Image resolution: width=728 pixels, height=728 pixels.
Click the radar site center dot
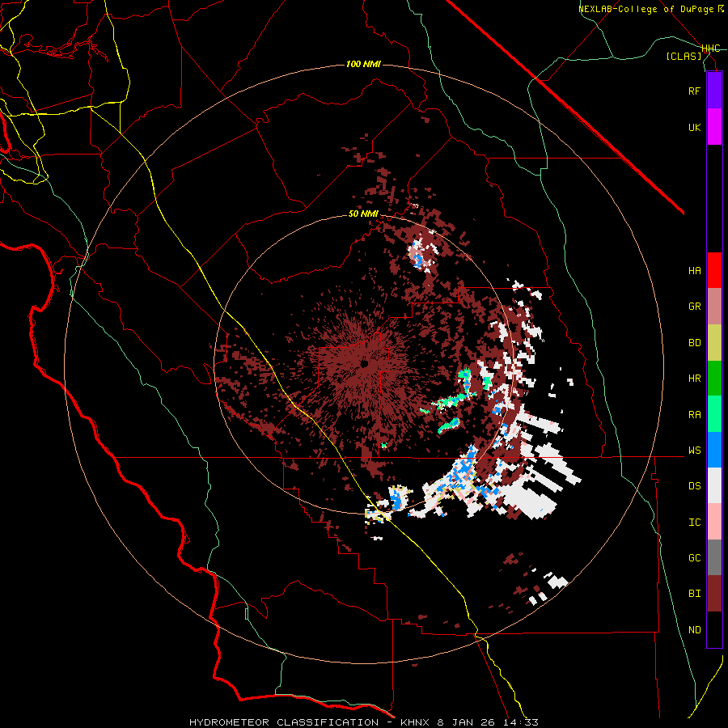coord(365,363)
